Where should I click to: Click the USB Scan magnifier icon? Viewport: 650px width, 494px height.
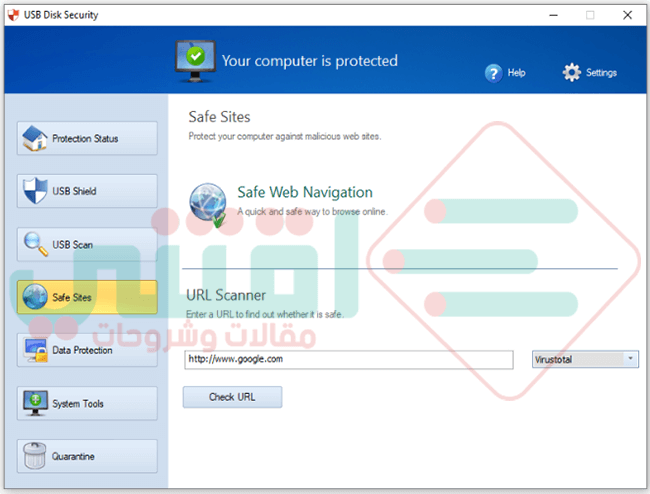pyautogui.click(x=36, y=244)
